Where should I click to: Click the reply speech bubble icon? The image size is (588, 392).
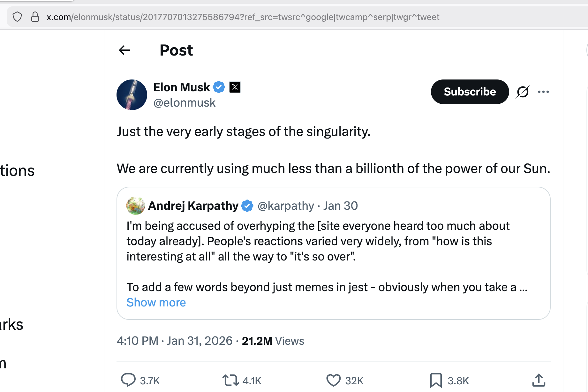click(x=128, y=380)
